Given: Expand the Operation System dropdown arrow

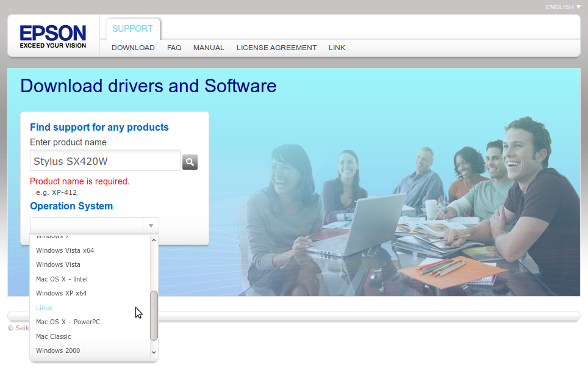Looking at the screenshot, I should click(x=151, y=226).
